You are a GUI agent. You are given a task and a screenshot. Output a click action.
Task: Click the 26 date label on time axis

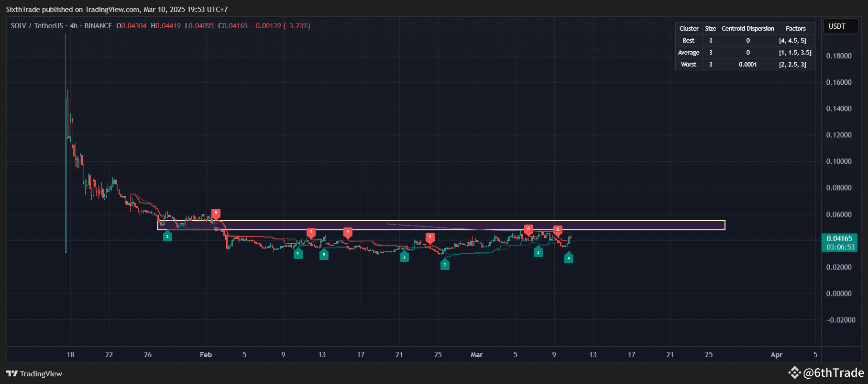click(x=148, y=355)
